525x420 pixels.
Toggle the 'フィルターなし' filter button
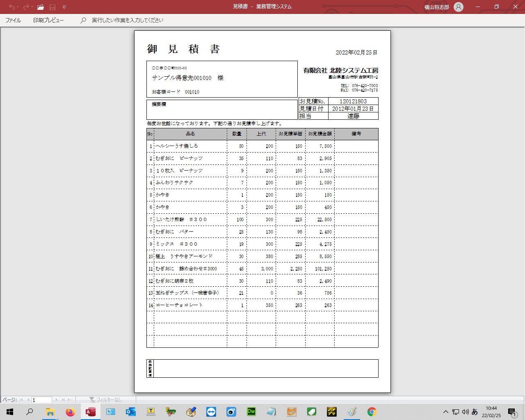(106, 400)
